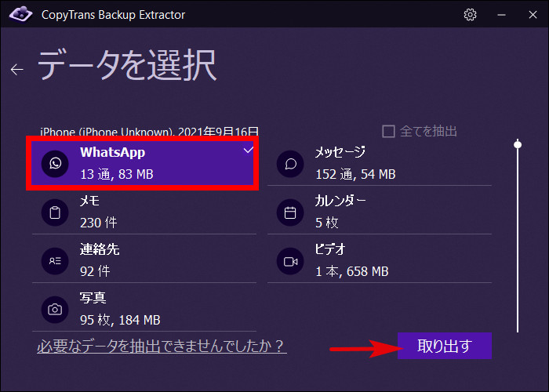This screenshot has height=392, width=549.
Task: Click the CopyTrans Backup Extractor logo
Action: coord(20,14)
